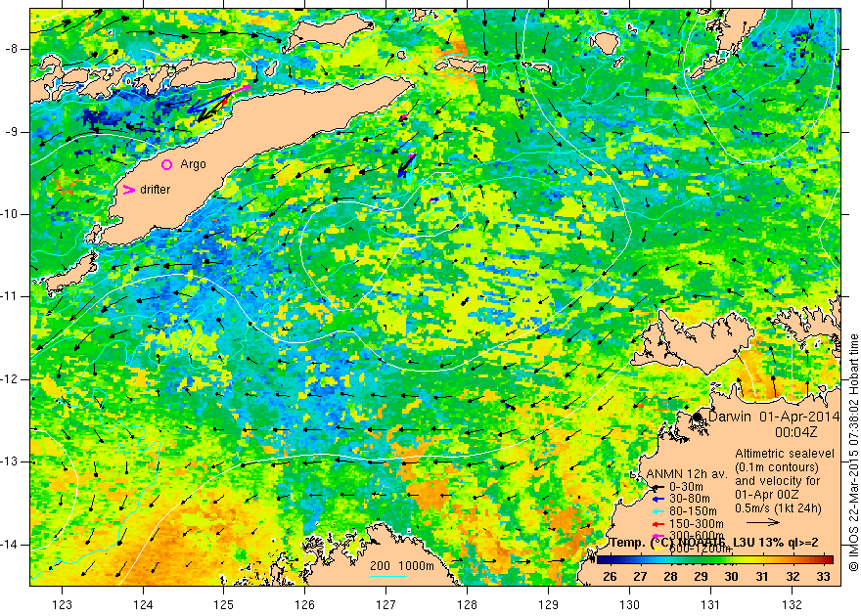Click the '© IMOS ... Hobart time' vertical credit
This screenshot has height=616, width=861.
(853, 453)
